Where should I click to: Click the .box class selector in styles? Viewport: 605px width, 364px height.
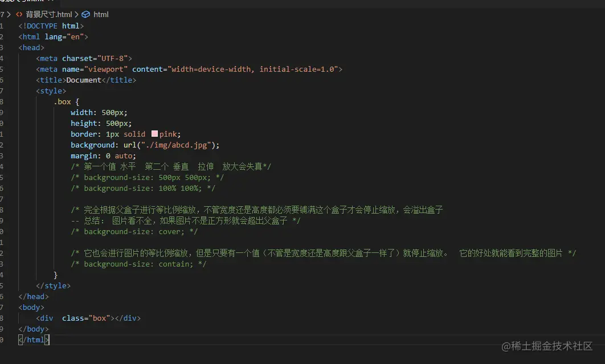tap(63, 101)
